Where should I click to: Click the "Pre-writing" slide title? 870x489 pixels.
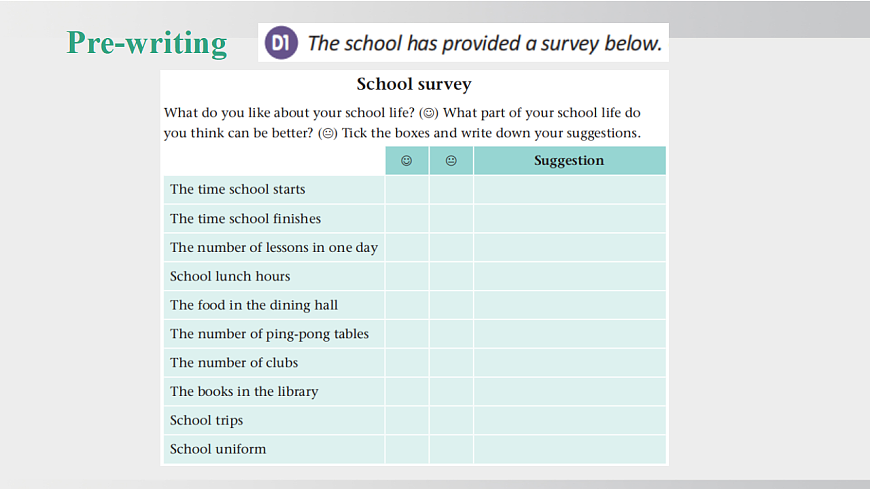[x=147, y=43]
